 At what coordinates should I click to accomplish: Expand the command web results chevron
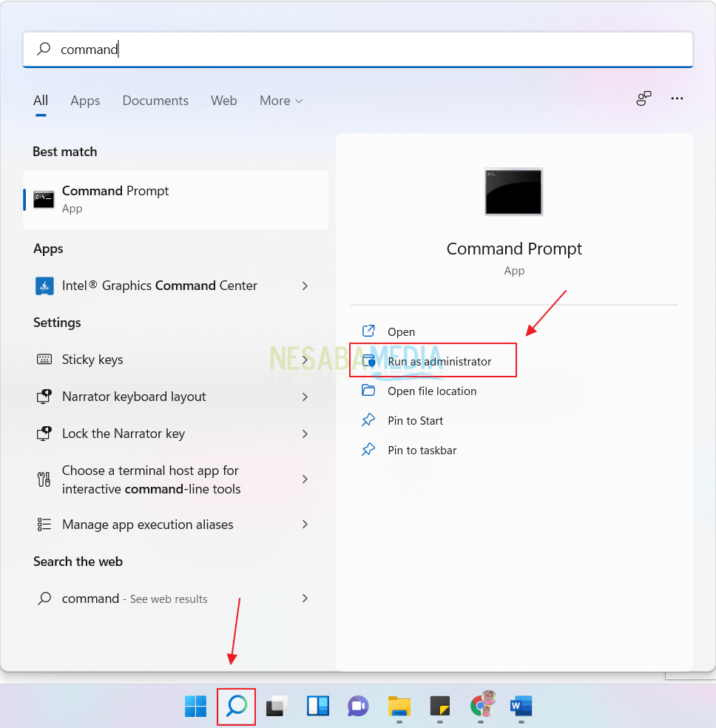(305, 599)
